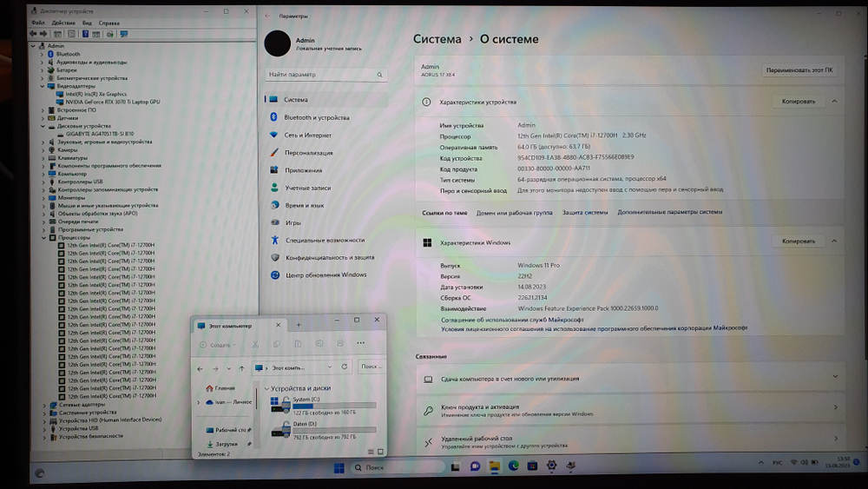
Task: Collapse Характеристики Windows section chevron
Action: click(834, 241)
